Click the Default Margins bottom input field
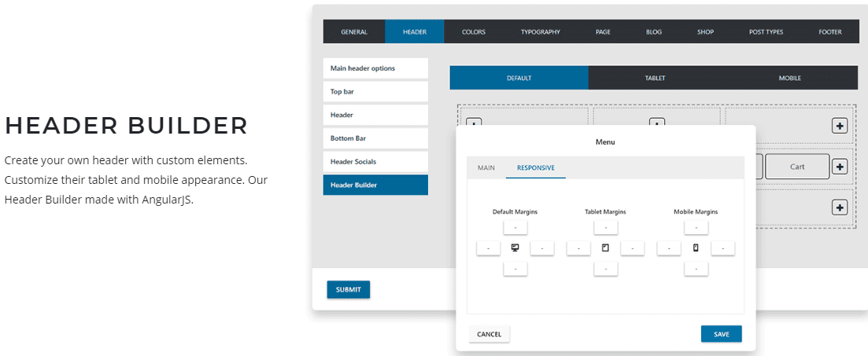The image size is (868, 356). pyautogui.click(x=515, y=269)
